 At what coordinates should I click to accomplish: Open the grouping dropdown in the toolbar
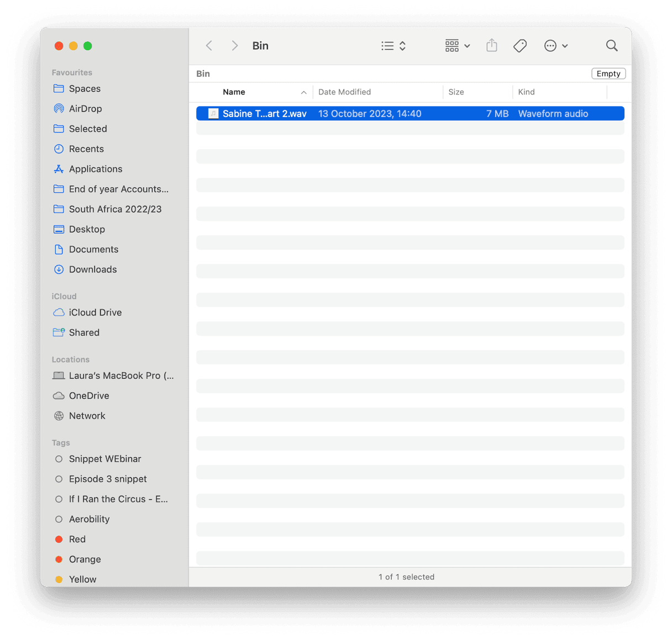point(457,46)
